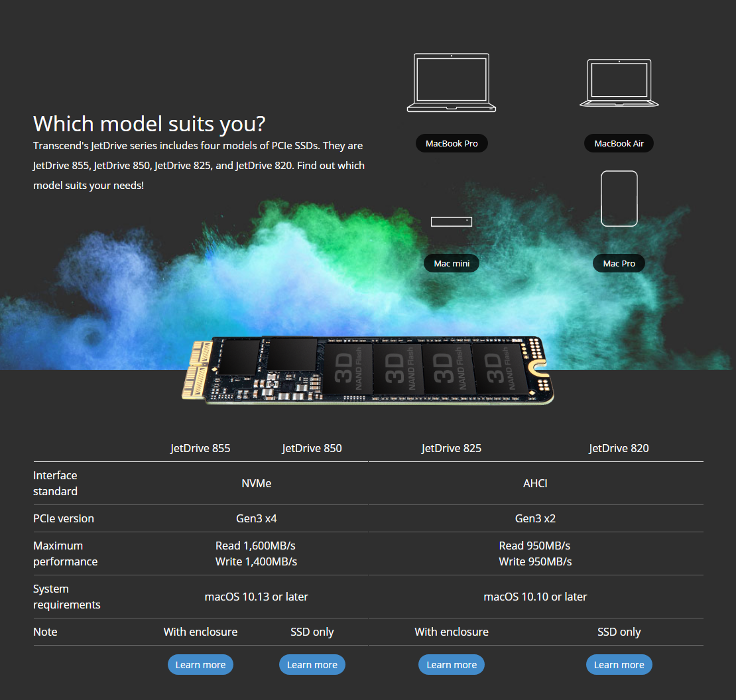
Task: Click 'macOS 10.13 or later' cell
Action: coord(257,597)
